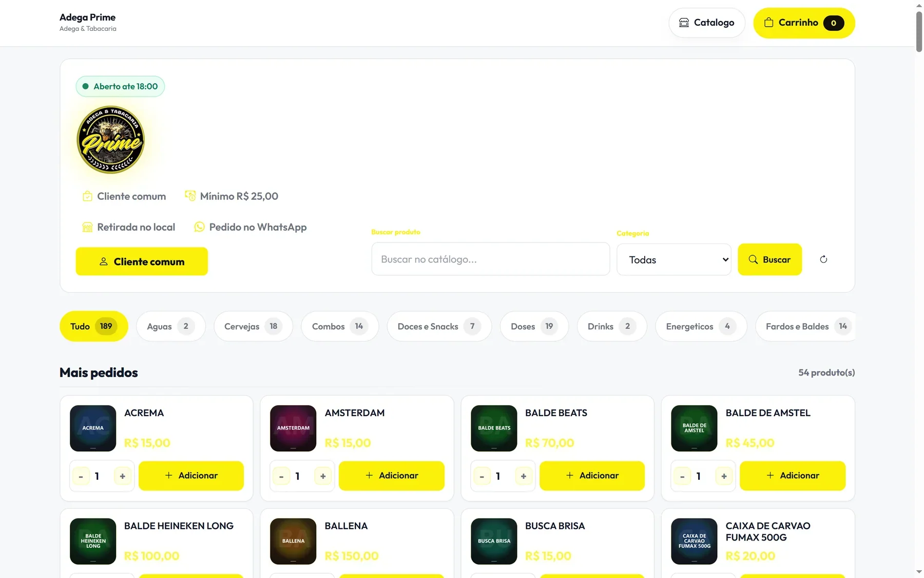This screenshot has width=924, height=578.
Task: Click the user icon on Cliente comum button
Action: [x=103, y=262]
